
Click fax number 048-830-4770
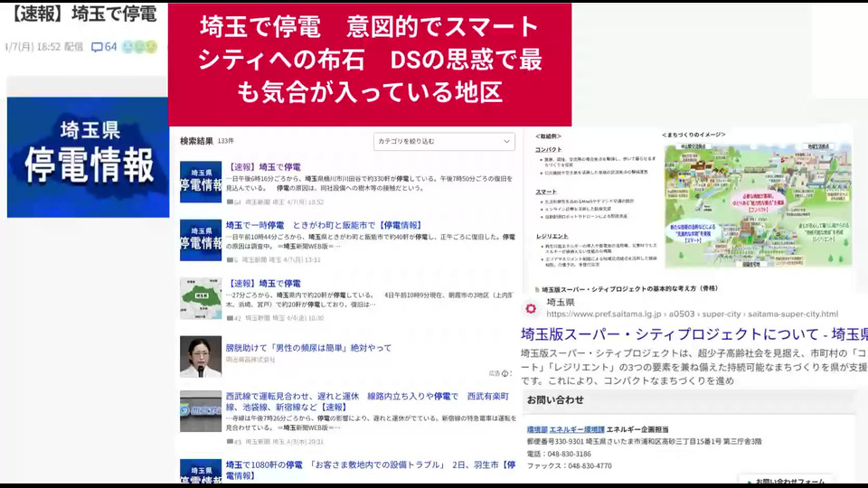tap(590, 466)
